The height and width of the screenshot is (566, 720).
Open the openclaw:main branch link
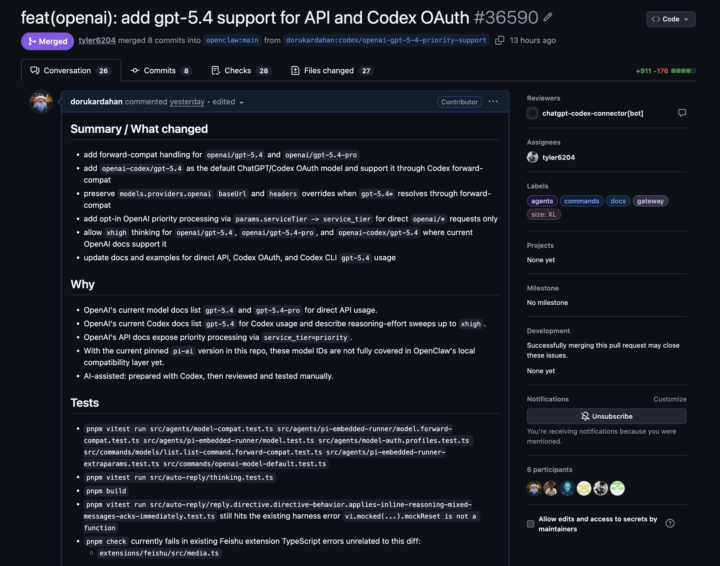232,40
